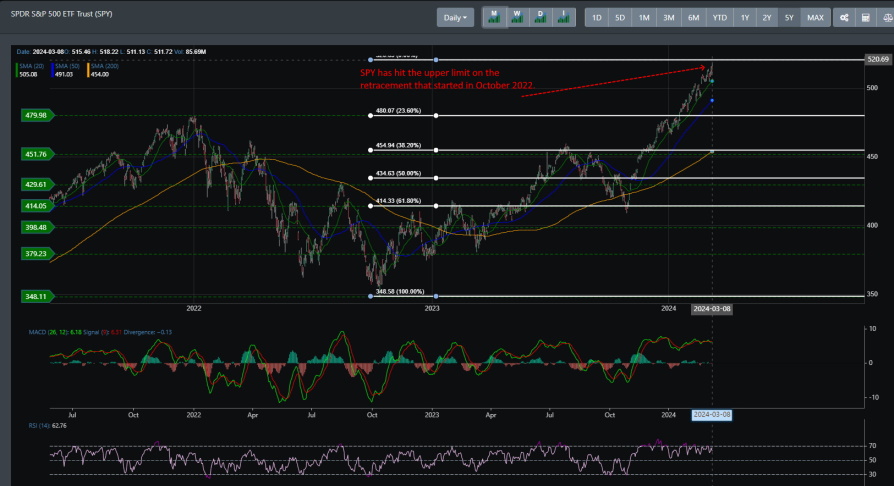The width and height of the screenshot is (894, 486).
Task: Open the calculator icon
Action: (x=865, y=18)
